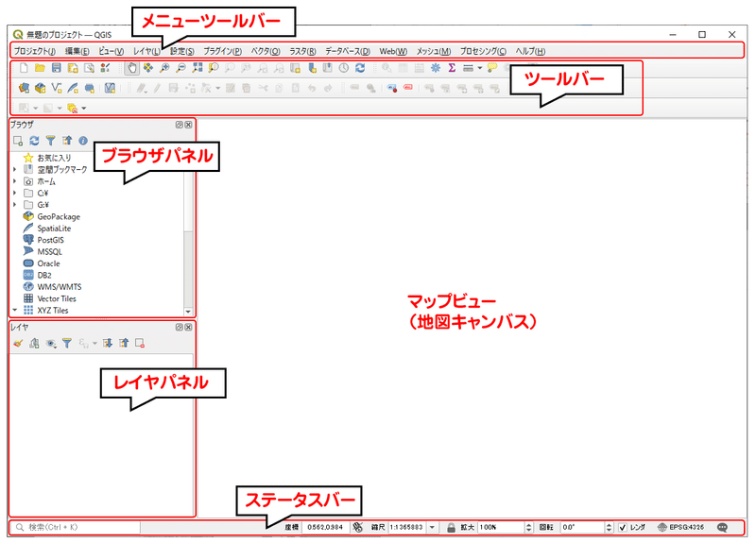Image resolution: width=756 pixels, height=543 pixels.
Task: Click the Refresh map icon in the toolbar
Action: point(360,68)
